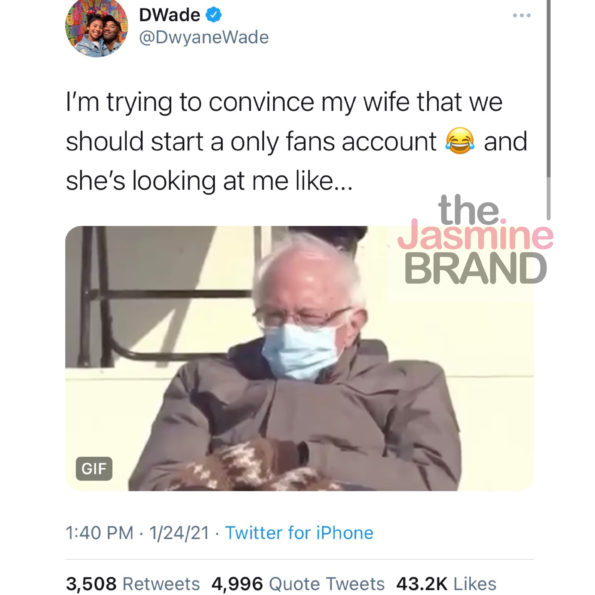
Task: Open the three-dot more options menu
Action: tap(522, 16)
